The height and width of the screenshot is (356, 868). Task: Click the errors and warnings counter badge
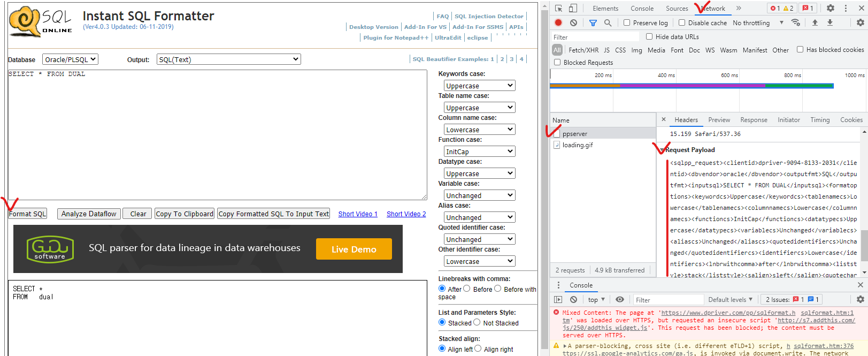tap(782, 8)
